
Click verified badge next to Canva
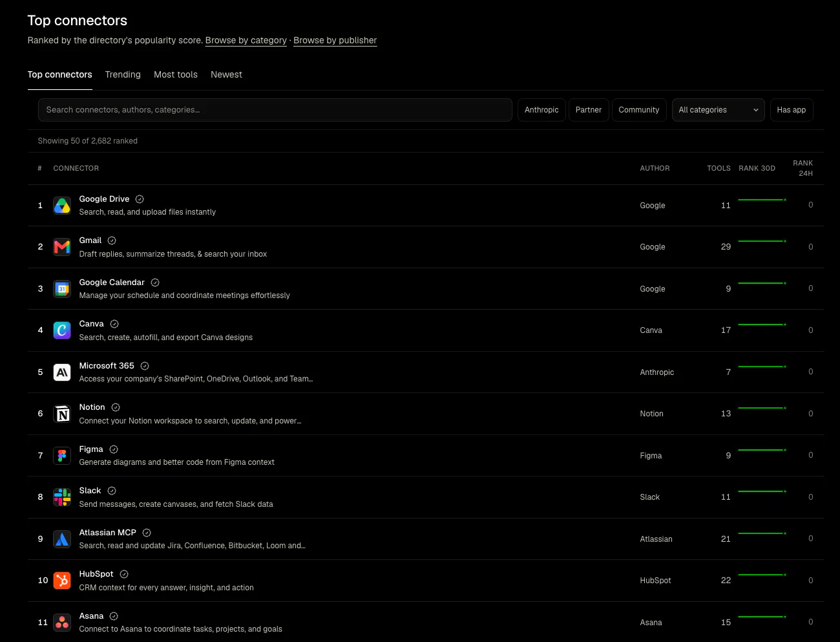pos(114,324)
